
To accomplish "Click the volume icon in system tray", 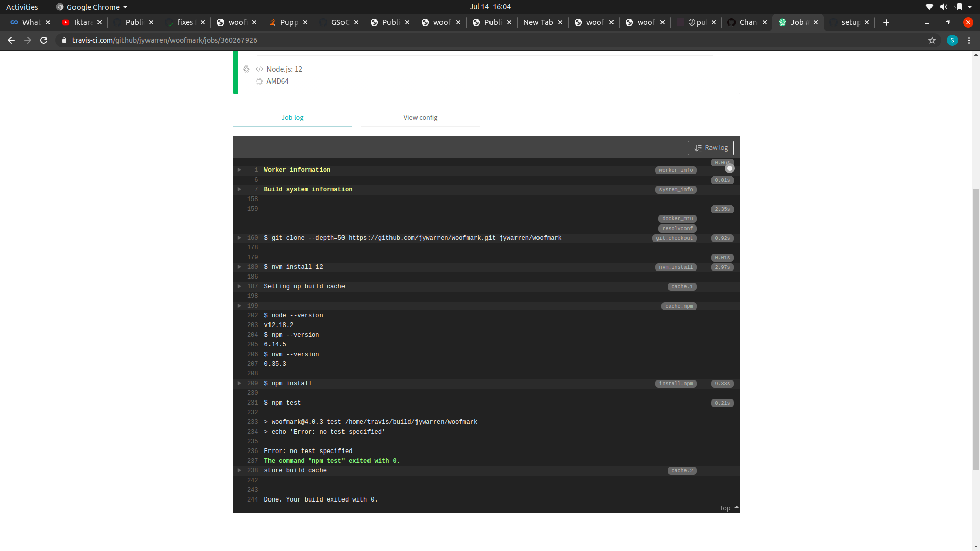I will point(943,7).
